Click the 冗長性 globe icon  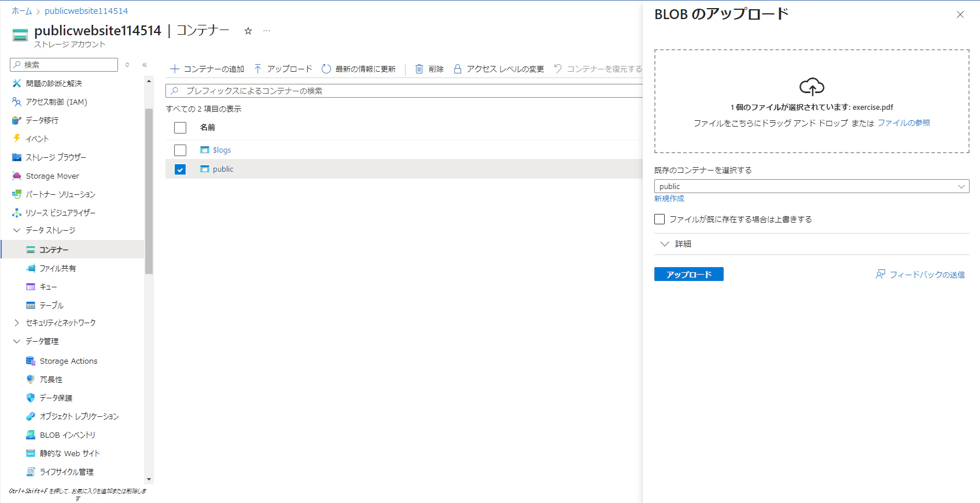pos(31,379)
